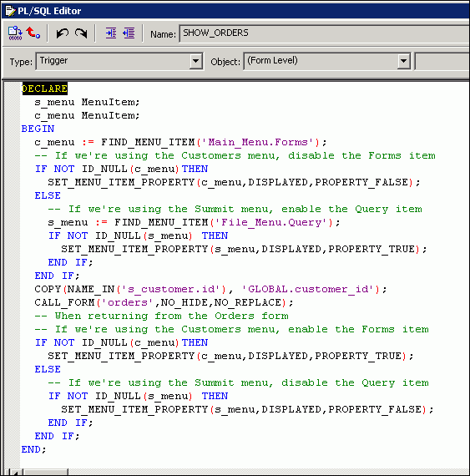Click the 'c_menu MenuItem;' declaration line
Screen dimensions: 470x476
coord(87,116)
